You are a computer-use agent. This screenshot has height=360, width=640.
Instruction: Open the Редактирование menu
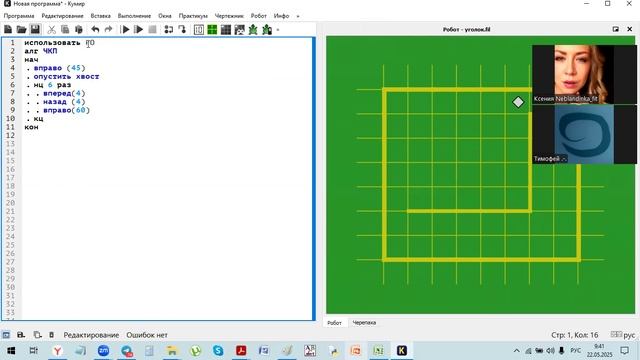click(62, 16)
